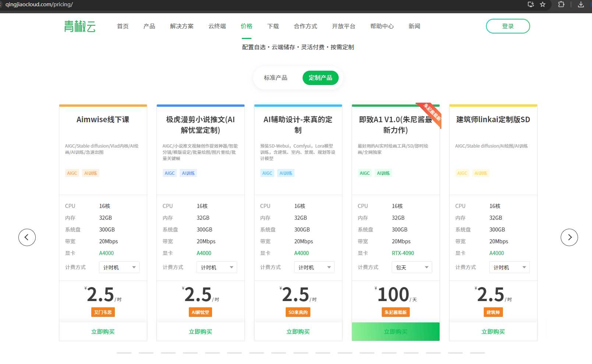Open the browser extensions puzzle icon
592x364 pixels.
click(561, 4)
